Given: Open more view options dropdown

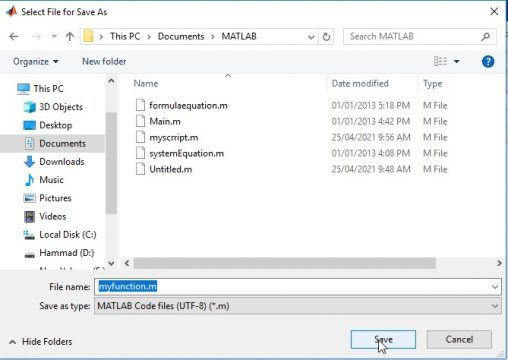Looking at the screenshot, I should [457, 61].
